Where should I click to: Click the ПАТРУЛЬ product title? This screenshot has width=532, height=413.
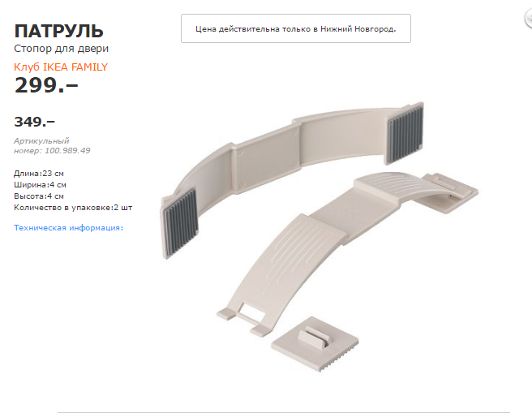coord(58,31)
